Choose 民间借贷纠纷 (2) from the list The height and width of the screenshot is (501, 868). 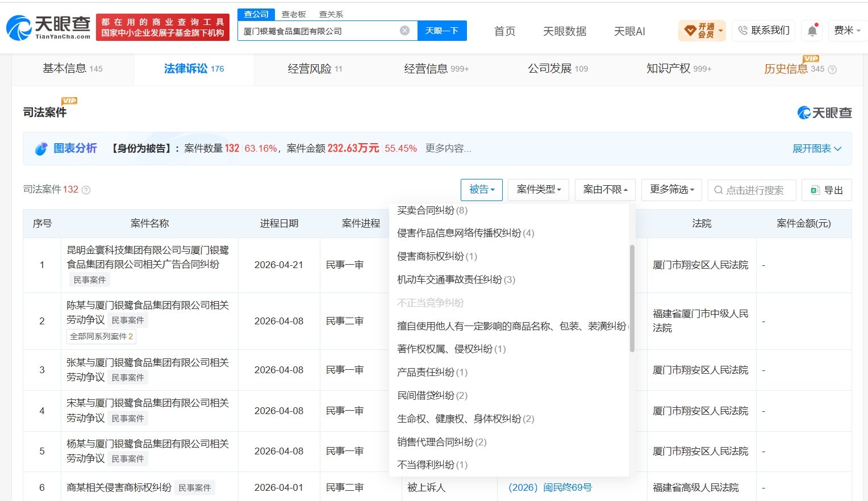[432, 395]
